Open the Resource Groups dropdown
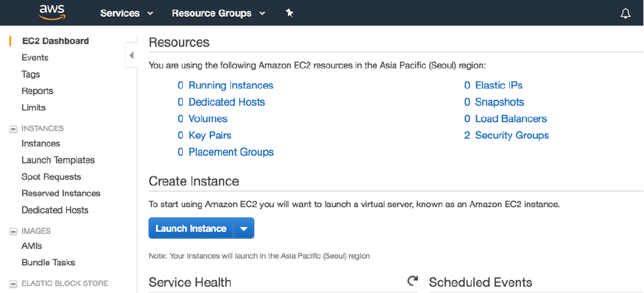Viewport: 644px width, 293px height. coord(218,13)
